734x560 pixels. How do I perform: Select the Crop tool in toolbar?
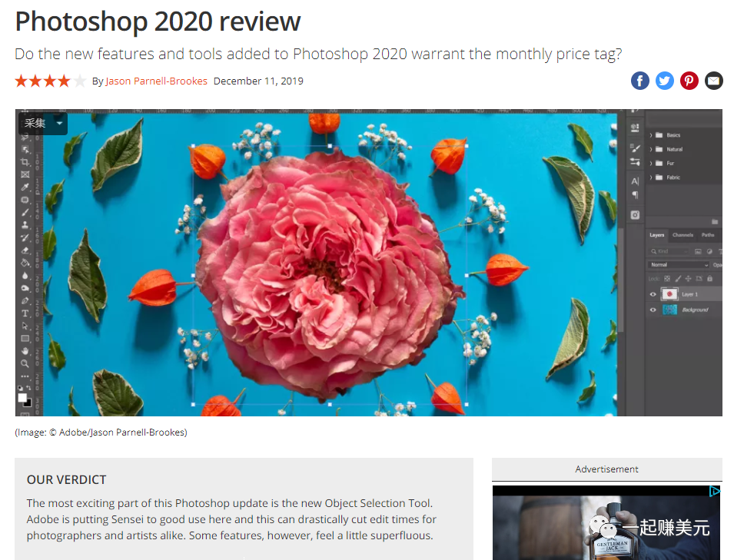(25, 162)
